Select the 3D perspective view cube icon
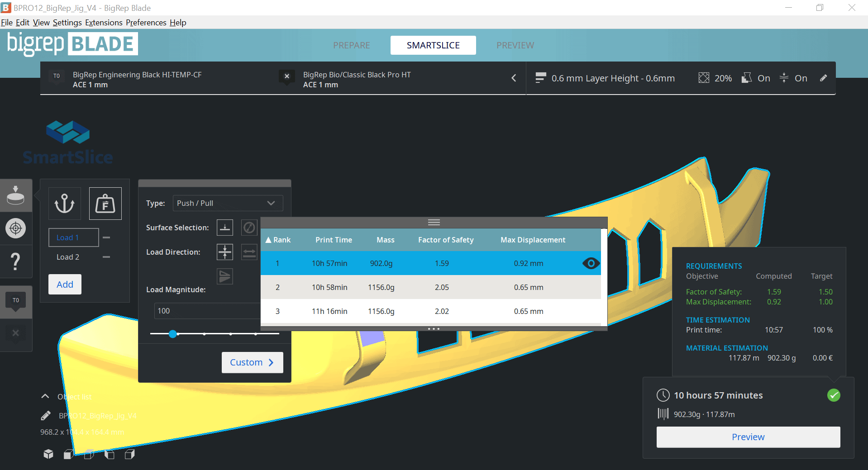Image resolution: width=868 pixels, height=470 pixels. click(x=48, y=454)
